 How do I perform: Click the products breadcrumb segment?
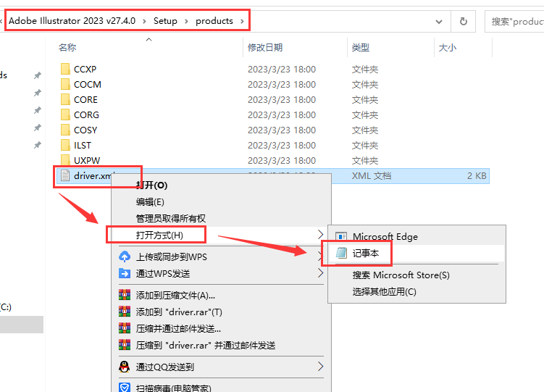(x=214, y=21)
